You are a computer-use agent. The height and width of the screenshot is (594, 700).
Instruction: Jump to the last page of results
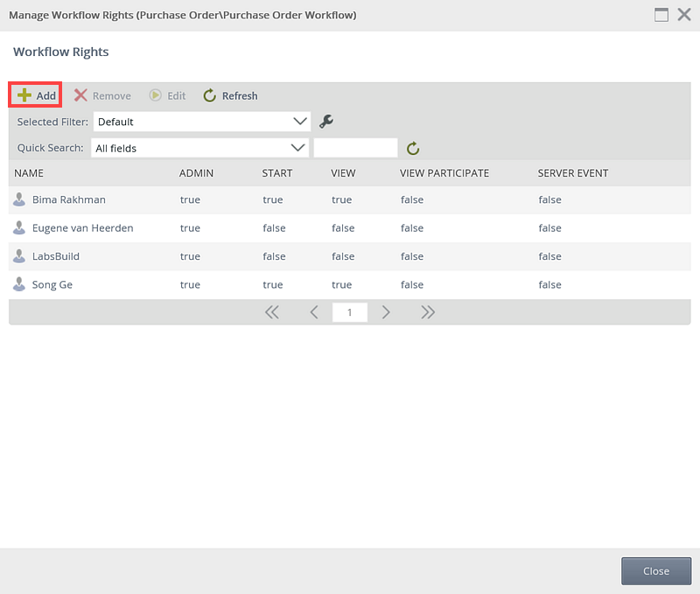pos(428,312)
